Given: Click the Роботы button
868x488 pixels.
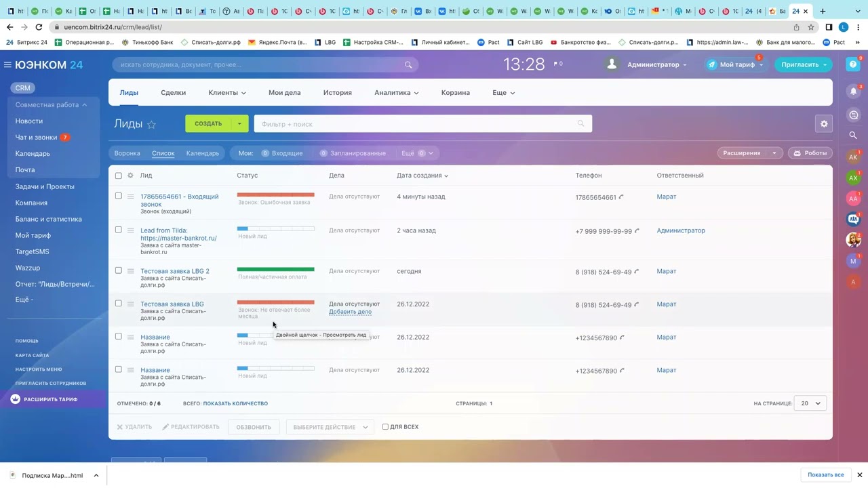Looking at the screenshot, I should 810,153.
